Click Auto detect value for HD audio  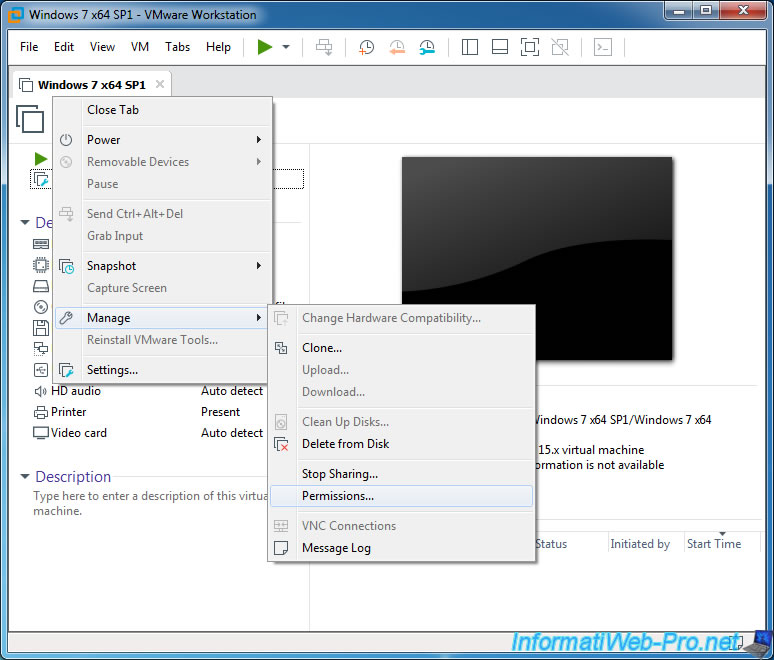click(232, 391)
